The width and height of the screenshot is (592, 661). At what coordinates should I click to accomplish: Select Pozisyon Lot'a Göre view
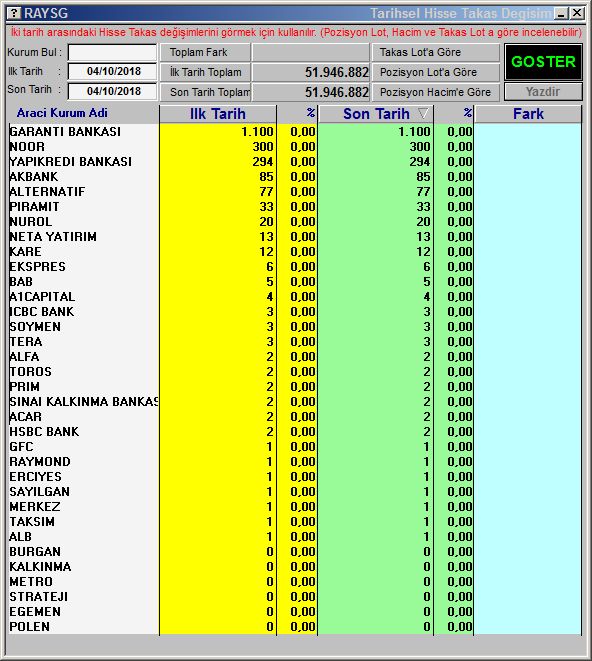pyautogui.click(x=436, y=72)
